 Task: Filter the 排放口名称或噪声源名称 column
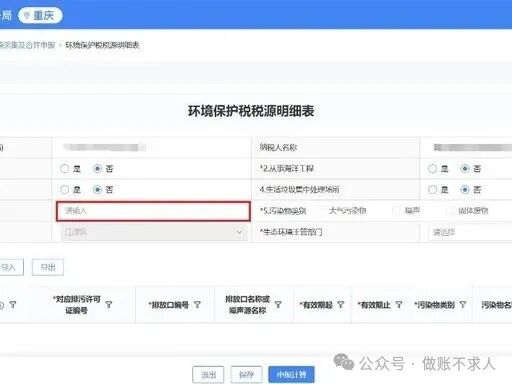click(278, 304)
